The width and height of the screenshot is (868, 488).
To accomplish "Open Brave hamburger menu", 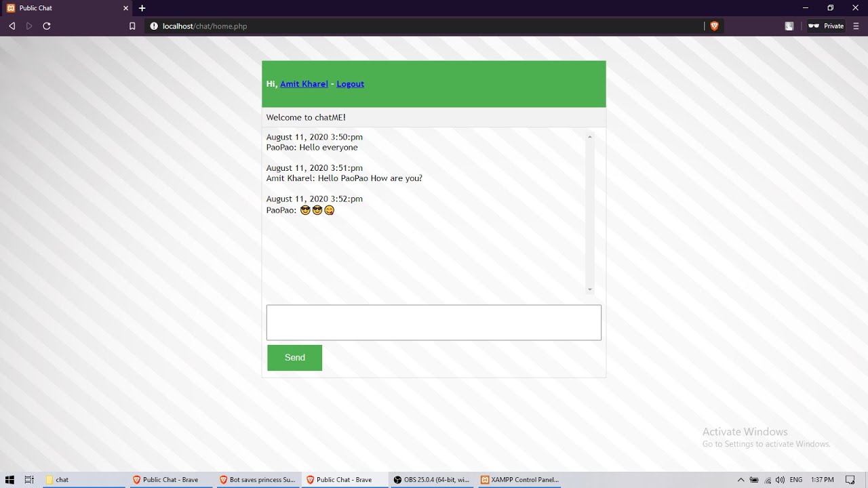I will (856, 26).
